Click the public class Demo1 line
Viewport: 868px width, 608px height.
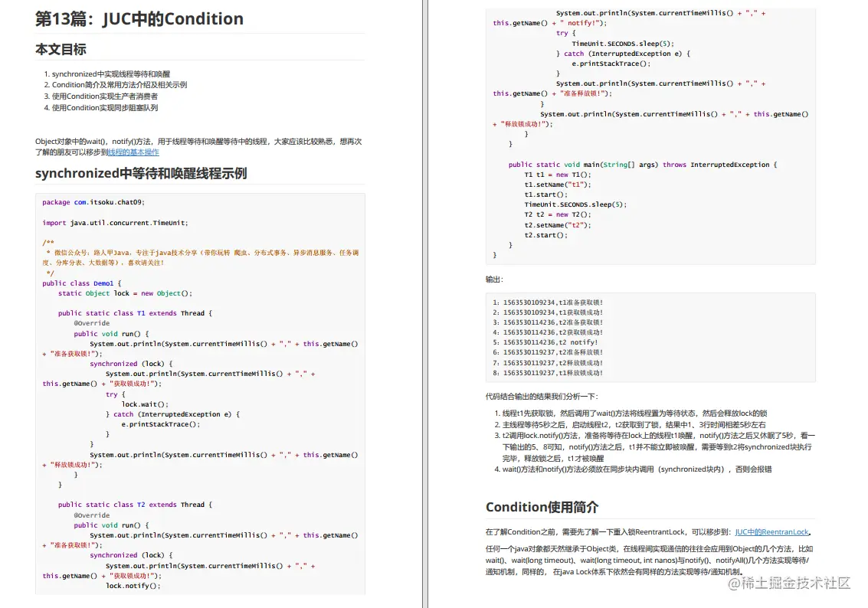(81, 283)
